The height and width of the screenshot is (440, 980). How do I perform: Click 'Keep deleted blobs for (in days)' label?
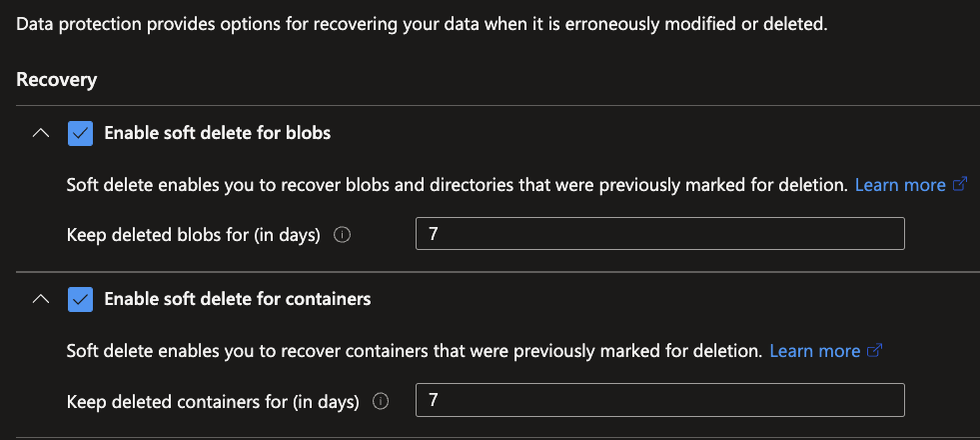coord(193,236)
